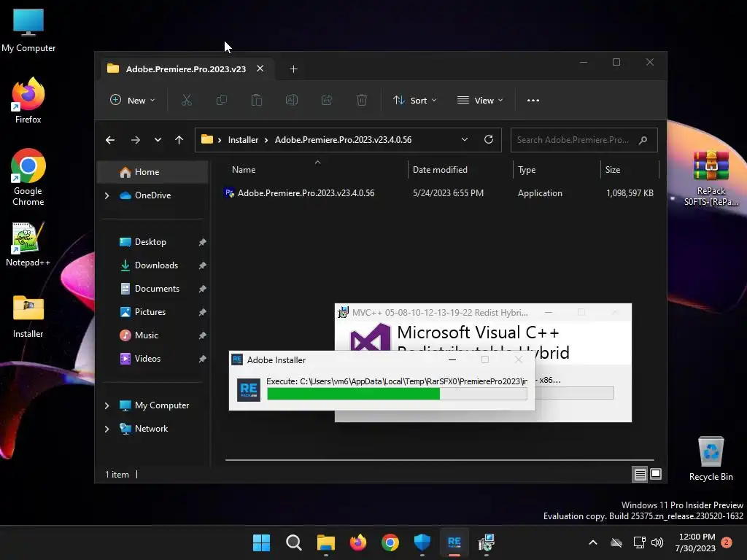This screenshot has width=747, height=560.
Task: Open the Installer folder on desktop
Action: coord(28,316)
